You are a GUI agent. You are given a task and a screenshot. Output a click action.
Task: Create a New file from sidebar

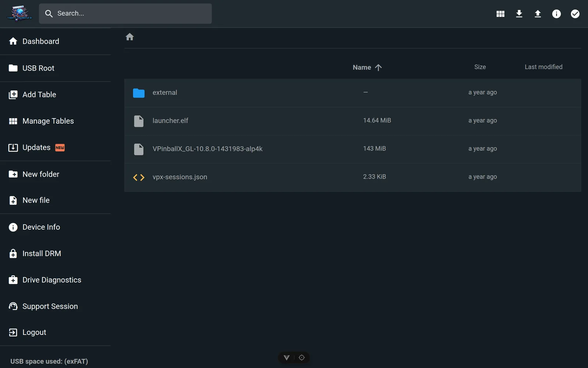(x=55, y=200)
